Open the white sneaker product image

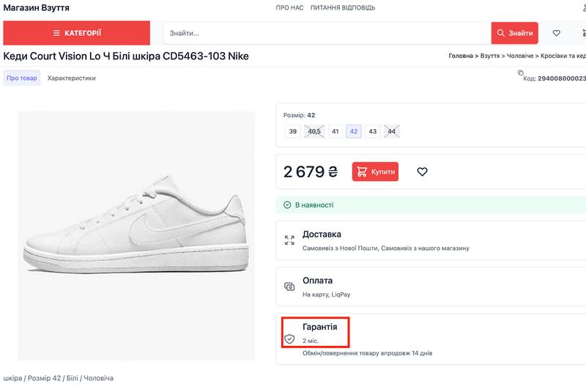point(136,235)
